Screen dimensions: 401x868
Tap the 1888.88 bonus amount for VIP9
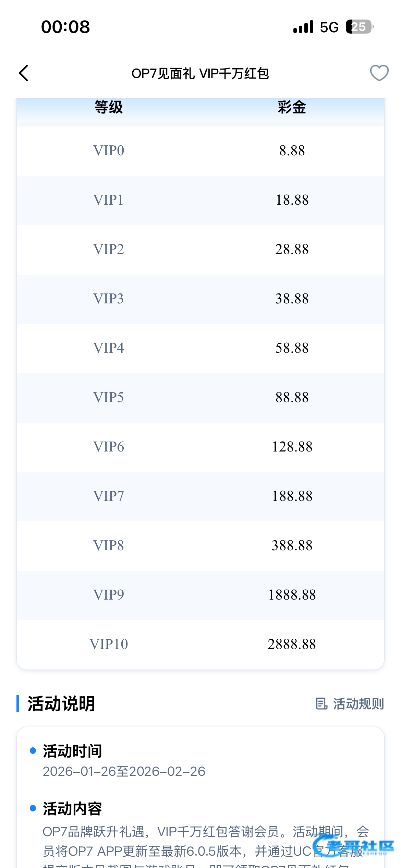coord(292,595)
